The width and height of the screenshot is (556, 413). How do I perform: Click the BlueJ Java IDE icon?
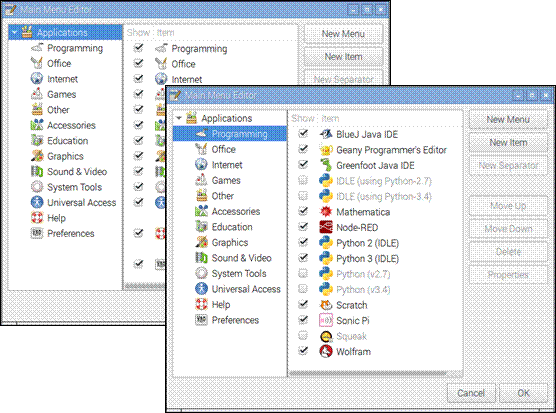(x=326, y=134)
